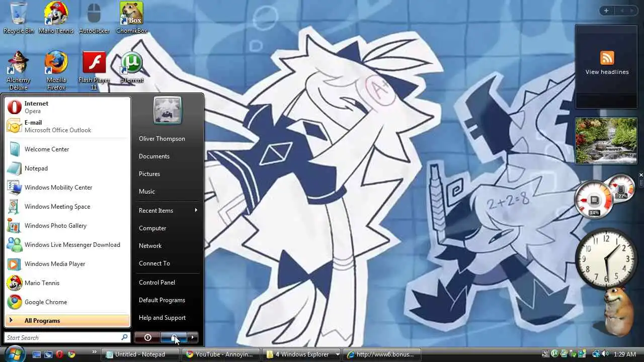
Task: Open Welcome Center from the Start menu
Action: (x=67, y=149)
